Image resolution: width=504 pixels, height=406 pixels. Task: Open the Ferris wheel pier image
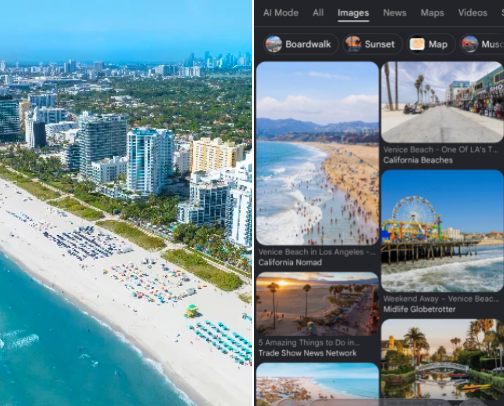[442, 231]
